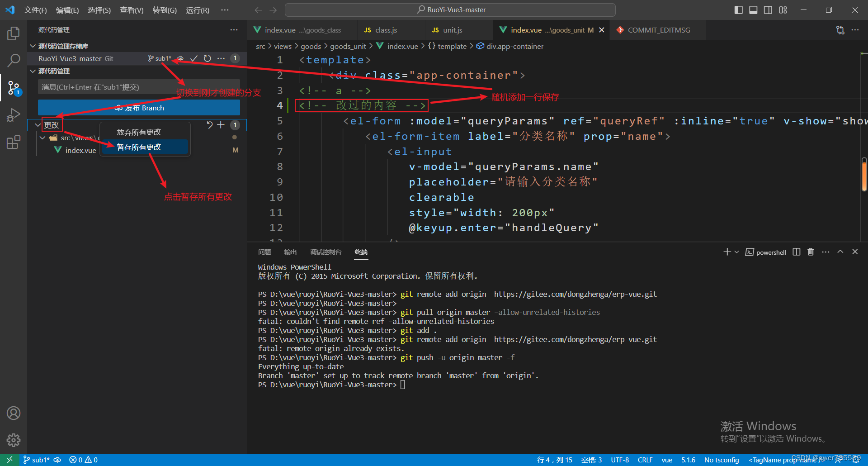The height and width of the screenshot is (466, 868).
Task: Switch to the 输出 panel tab
Action: (290, 252)
